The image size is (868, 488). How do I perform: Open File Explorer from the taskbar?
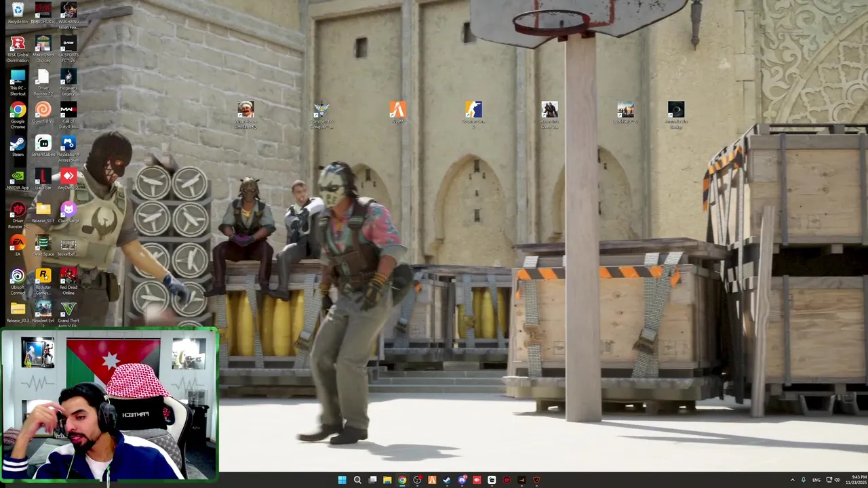pos(387,480)
